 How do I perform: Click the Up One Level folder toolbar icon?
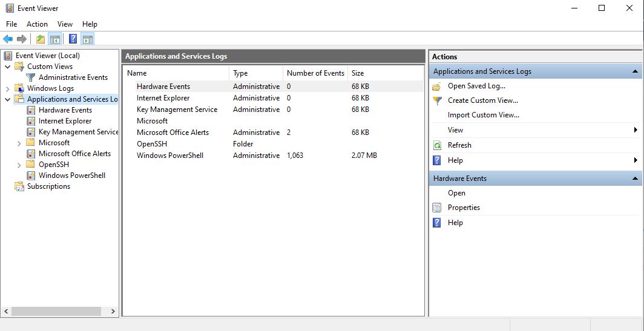[x=40, y=39]
